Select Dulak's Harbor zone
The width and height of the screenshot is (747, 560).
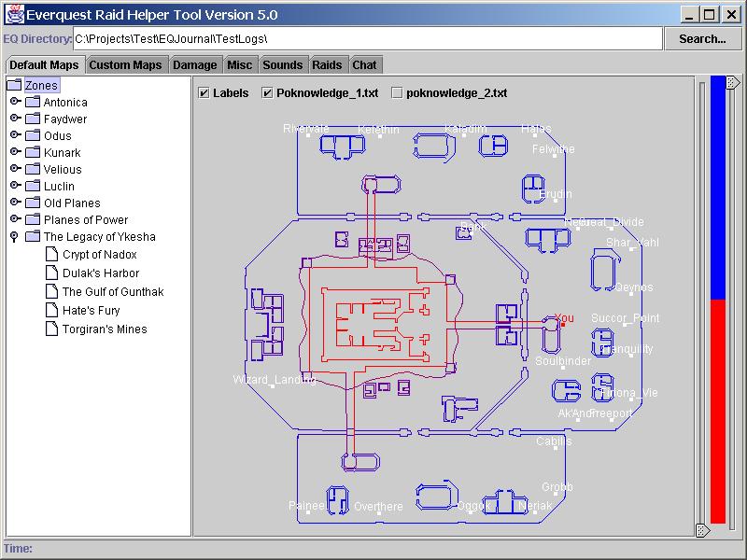point(101,273)
